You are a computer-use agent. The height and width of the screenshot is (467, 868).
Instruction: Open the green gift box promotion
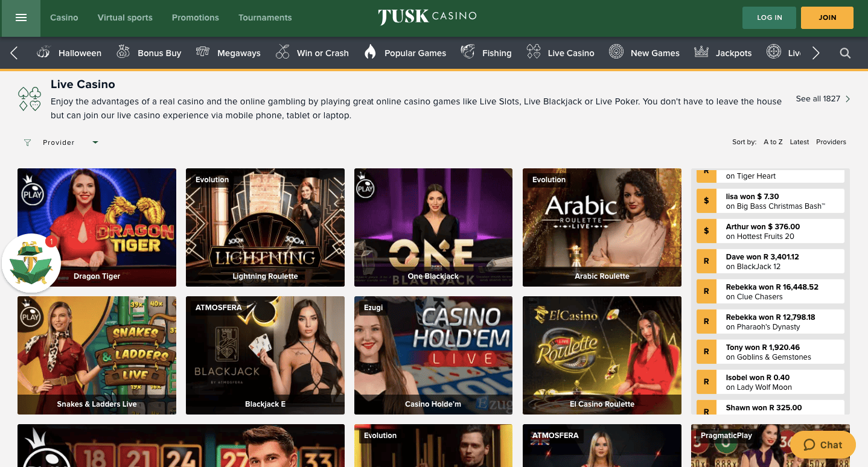[x=31, y=263]
